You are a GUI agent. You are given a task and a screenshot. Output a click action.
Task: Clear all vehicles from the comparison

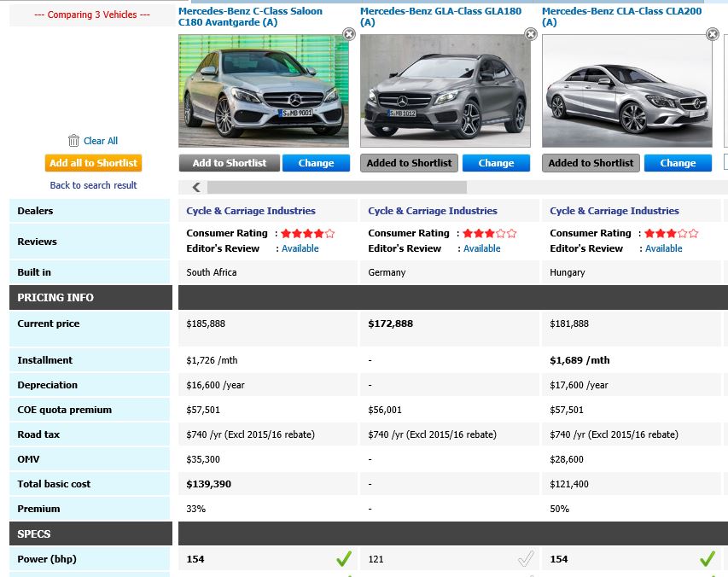pyautogui.click(x=101, y=141)
